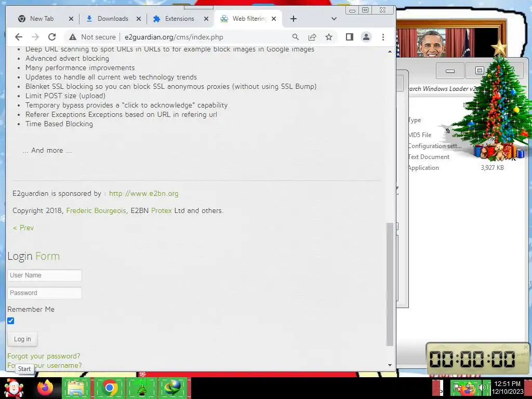532x399 pixels.
Task: Select the Web filtering tab
Action: 248,19
